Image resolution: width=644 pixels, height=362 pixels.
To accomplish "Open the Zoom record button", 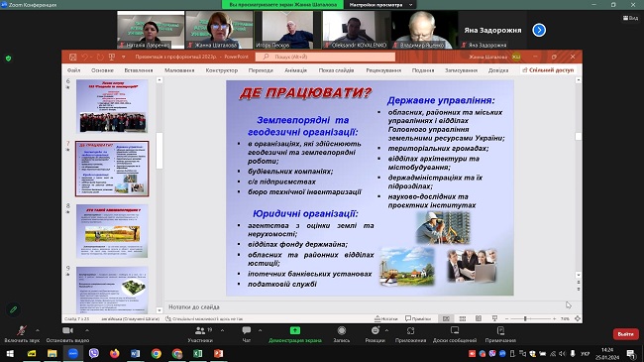I will coord(341,330).
